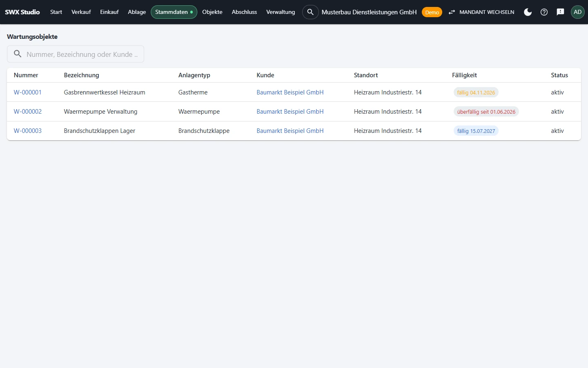This screenshot has width=588, height=368.
Task: Select 'Brandschutzklappen Lager' cell
Action: point(100,131)
